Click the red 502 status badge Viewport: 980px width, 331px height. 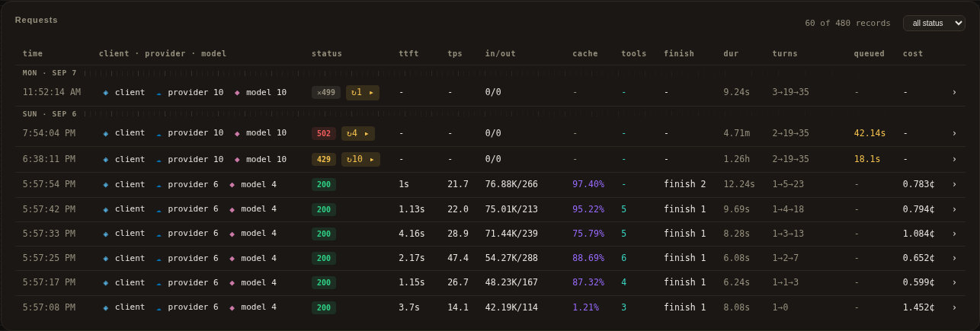(x=324, y=133)
